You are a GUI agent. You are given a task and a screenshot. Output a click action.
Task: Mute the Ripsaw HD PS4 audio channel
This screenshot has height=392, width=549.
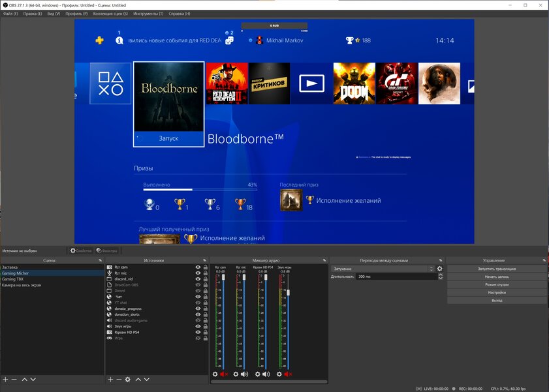tap(266, 374)
